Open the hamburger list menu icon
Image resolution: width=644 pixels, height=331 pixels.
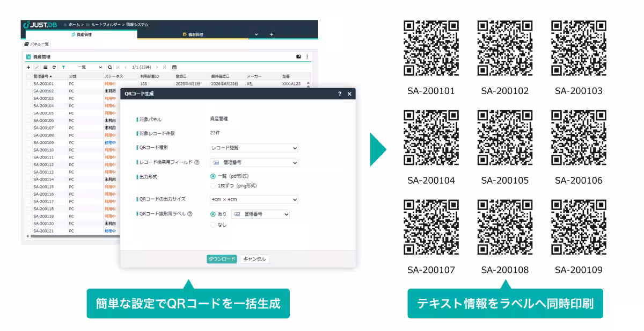46,67
